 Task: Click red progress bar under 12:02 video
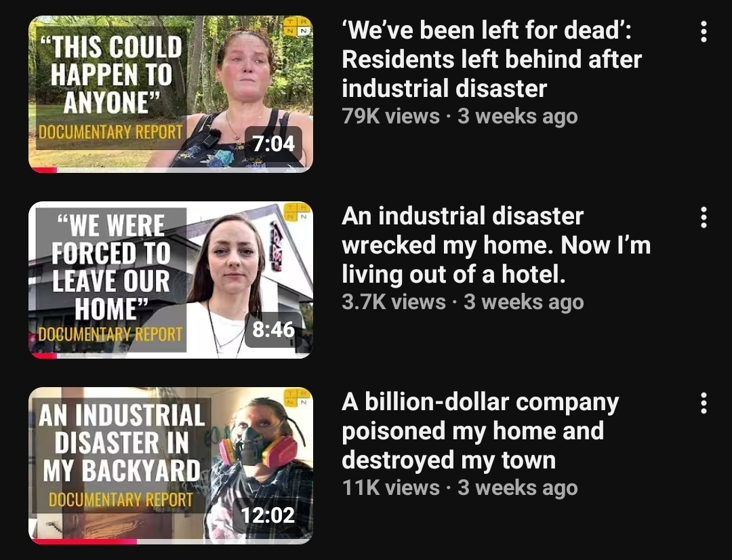pyautogui.click(x=85, y=542)
